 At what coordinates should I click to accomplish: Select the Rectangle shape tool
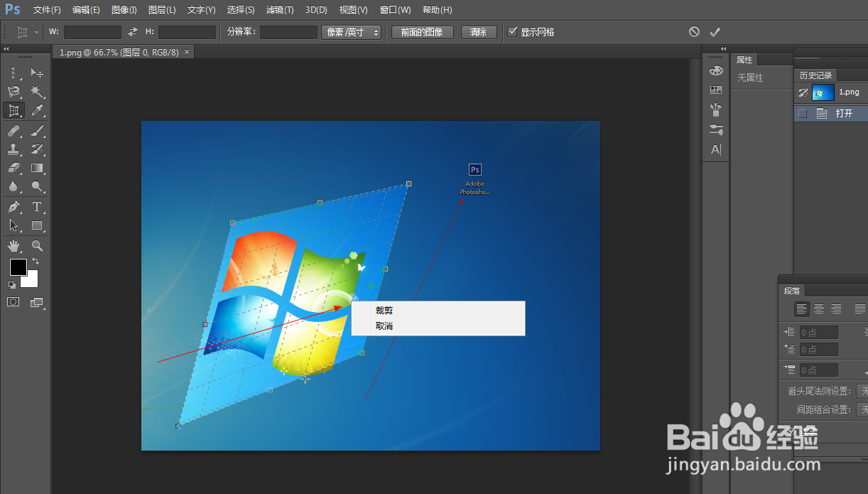tap(37, 226)
